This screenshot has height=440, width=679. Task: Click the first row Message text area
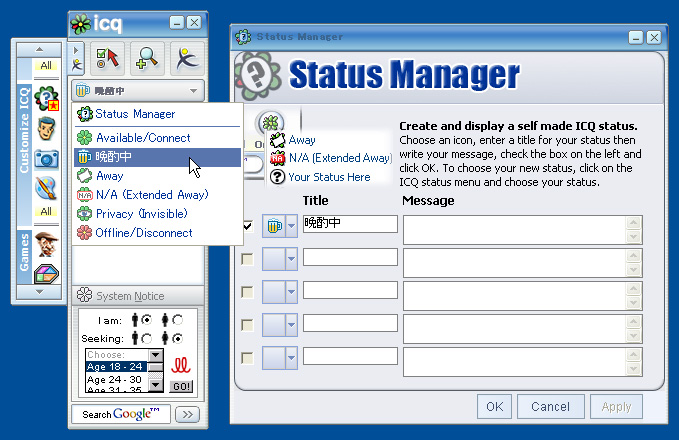pos(515,230)
